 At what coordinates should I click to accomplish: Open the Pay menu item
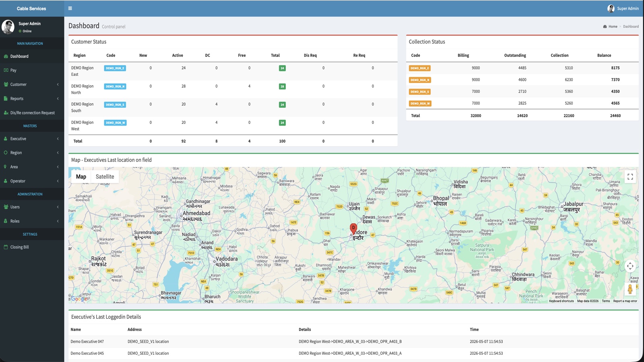coord(32,70)
